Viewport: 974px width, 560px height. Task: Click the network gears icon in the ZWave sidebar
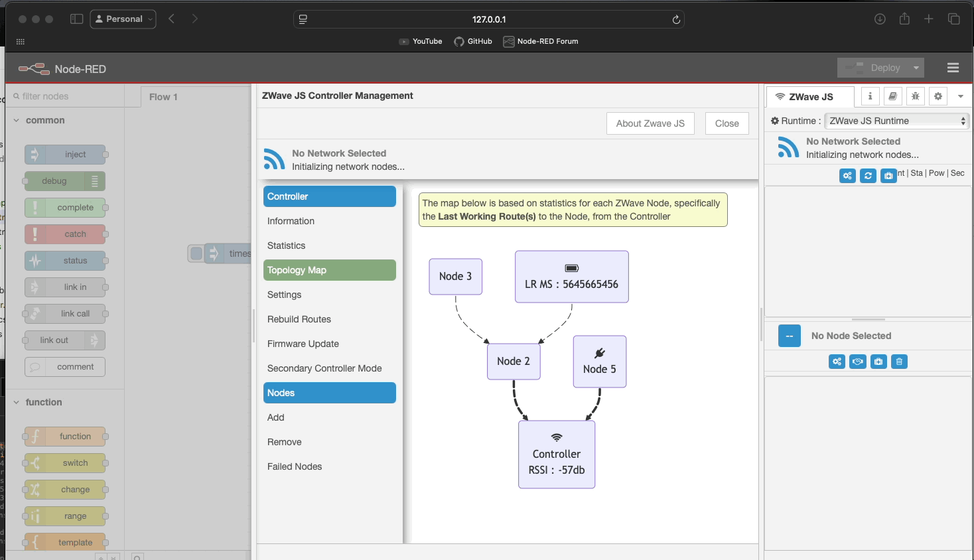point(847,176)
